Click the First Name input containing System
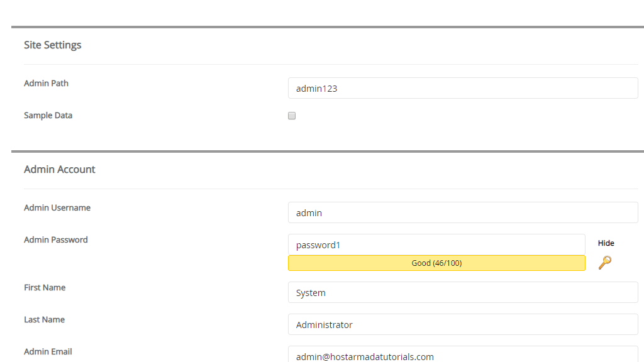This screenshot has width=644, height=362. click(x=463, y=293)
